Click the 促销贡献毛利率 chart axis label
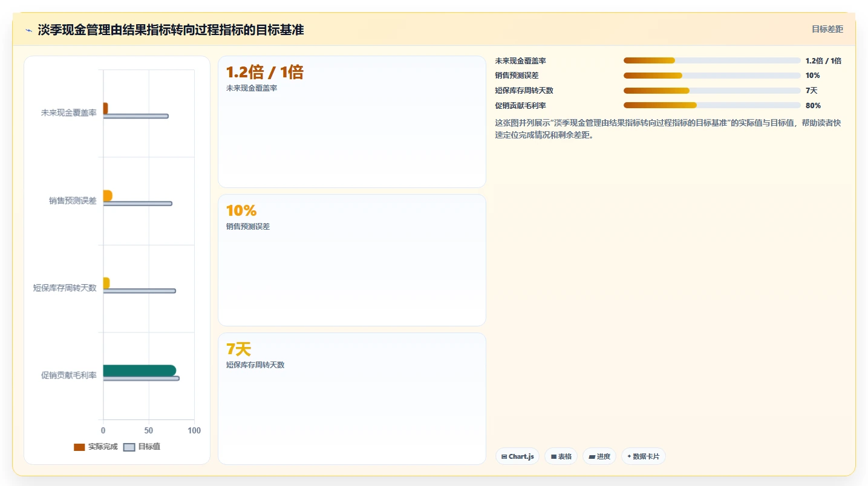 69,375
